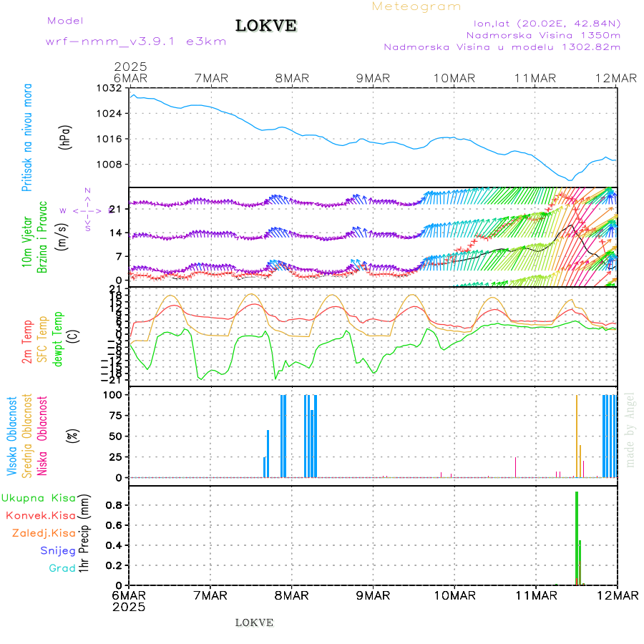Click the made by Angel watermark
The image size is (644, 644).
[x=630, y=429]
